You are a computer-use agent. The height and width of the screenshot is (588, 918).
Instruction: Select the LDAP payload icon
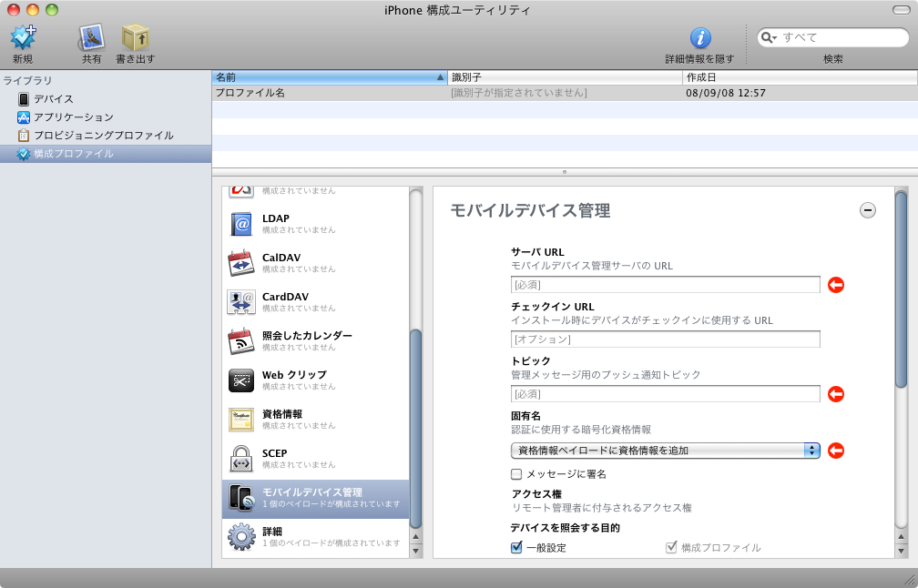pyautogui.click(x=240, y=224)
